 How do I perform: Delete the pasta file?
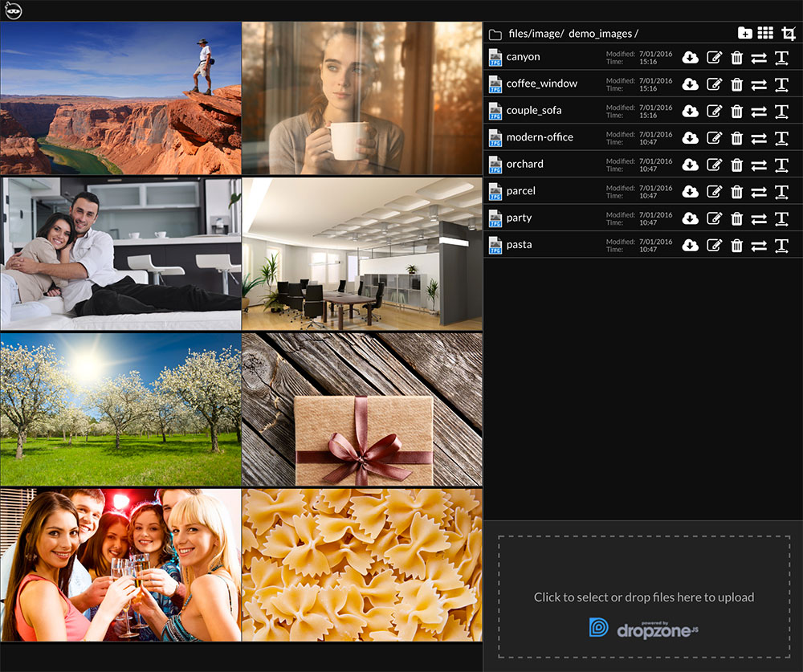[x=736, y=246]
